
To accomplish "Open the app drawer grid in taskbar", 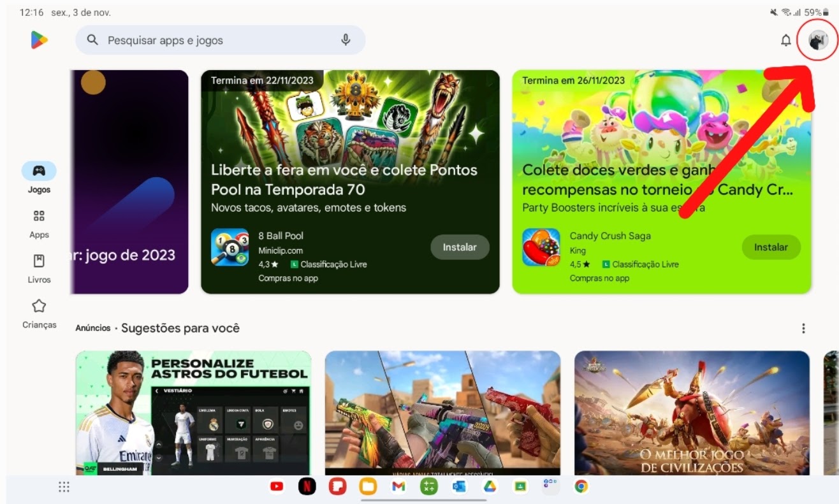I will click(x=64, y=487).
